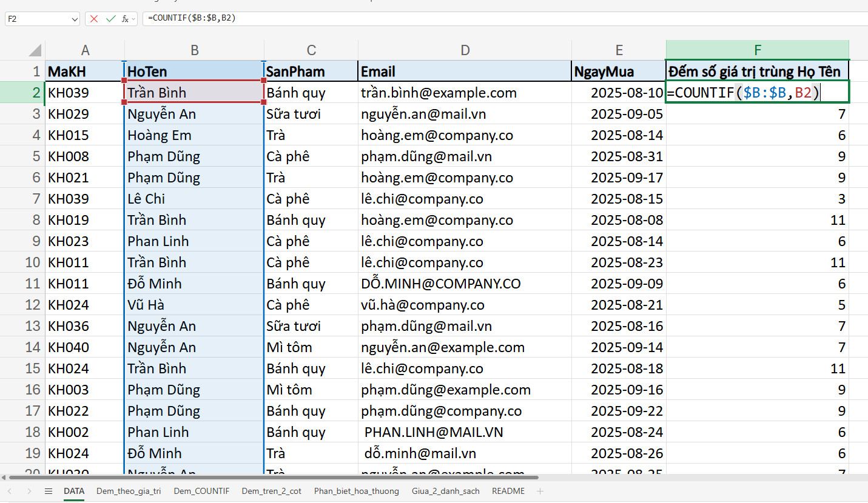The image size is (868, 503).
Task: Select the cell with KH002
Action: tap(85, 432)
